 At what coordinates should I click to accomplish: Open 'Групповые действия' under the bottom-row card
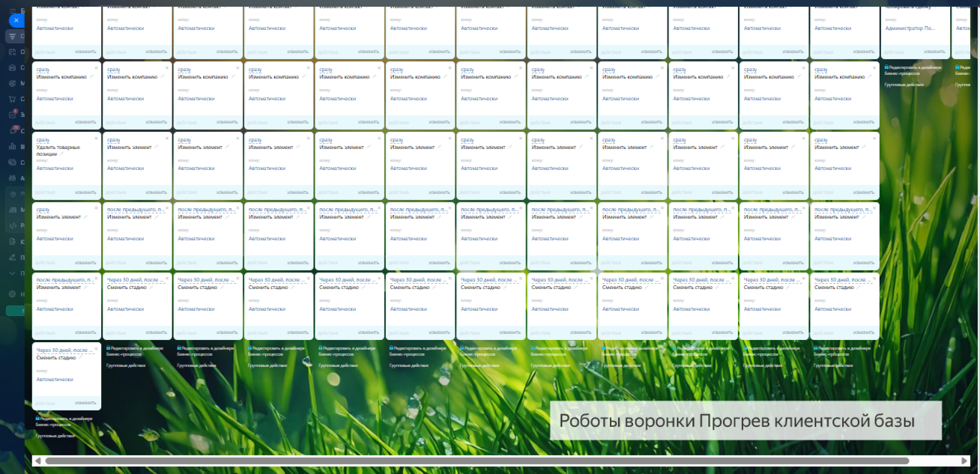(x=55, y=435)
